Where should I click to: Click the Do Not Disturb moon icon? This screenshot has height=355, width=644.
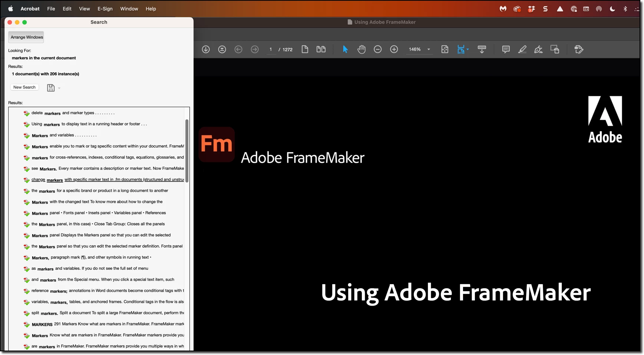(612, 9)
